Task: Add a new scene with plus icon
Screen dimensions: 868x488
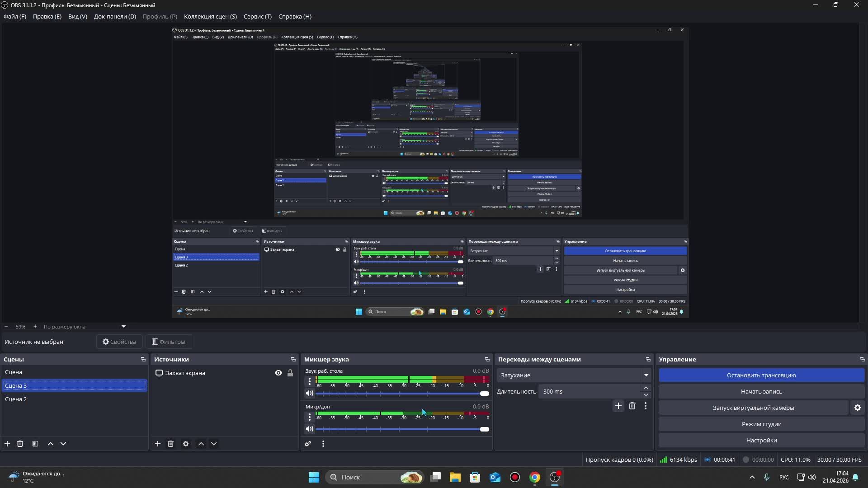Action: (7, 444)
